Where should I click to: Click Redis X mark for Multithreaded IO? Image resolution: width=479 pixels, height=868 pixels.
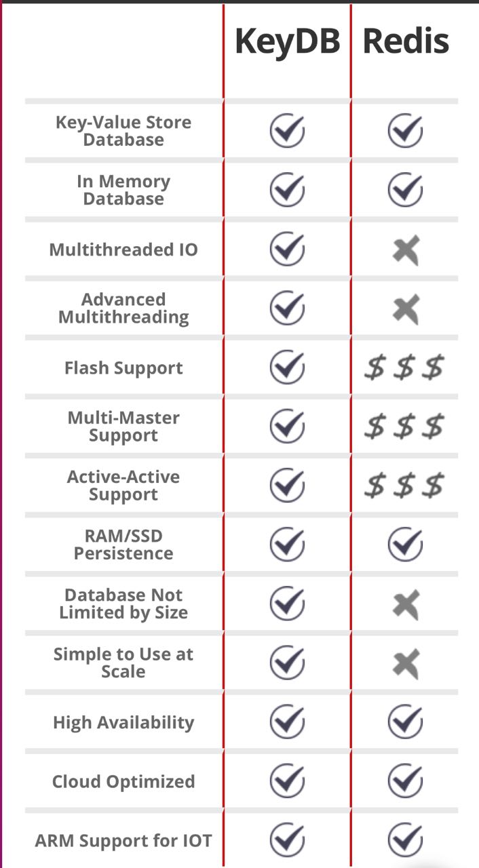pos(406,250)
